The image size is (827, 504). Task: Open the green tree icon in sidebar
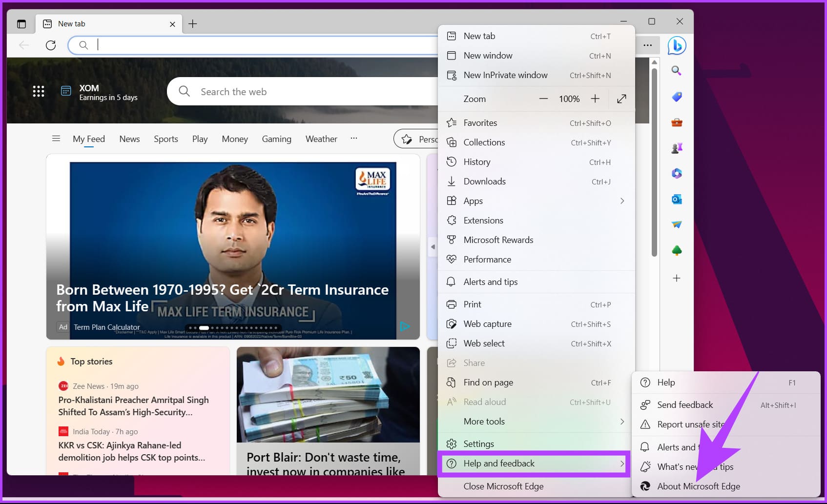tap(677, 250)
